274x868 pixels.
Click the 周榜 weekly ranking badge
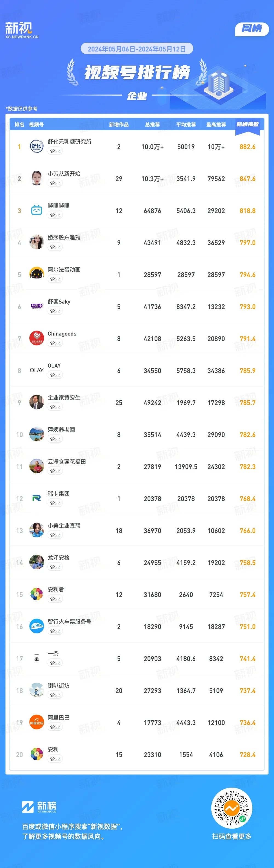[x=252, y=29]
